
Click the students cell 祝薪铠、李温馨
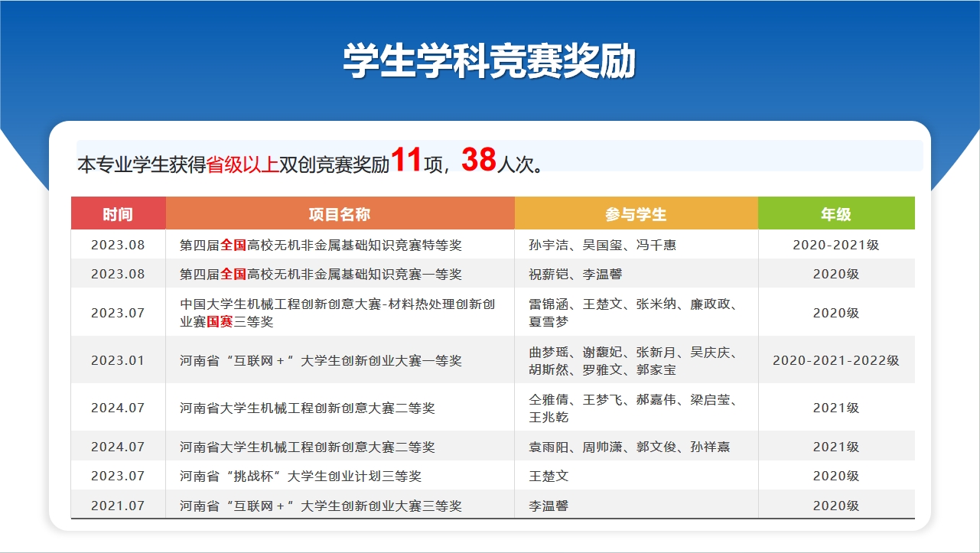575,274
